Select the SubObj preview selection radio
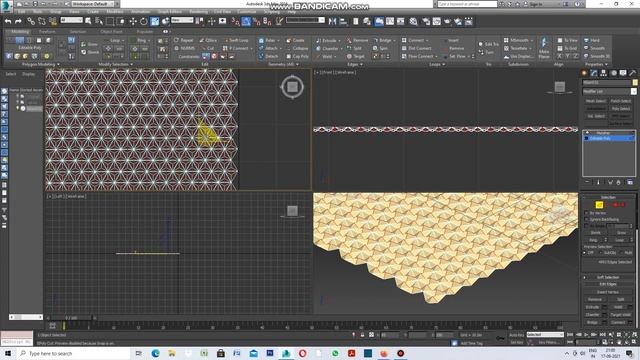640x360 pixels. pos(601,253)
